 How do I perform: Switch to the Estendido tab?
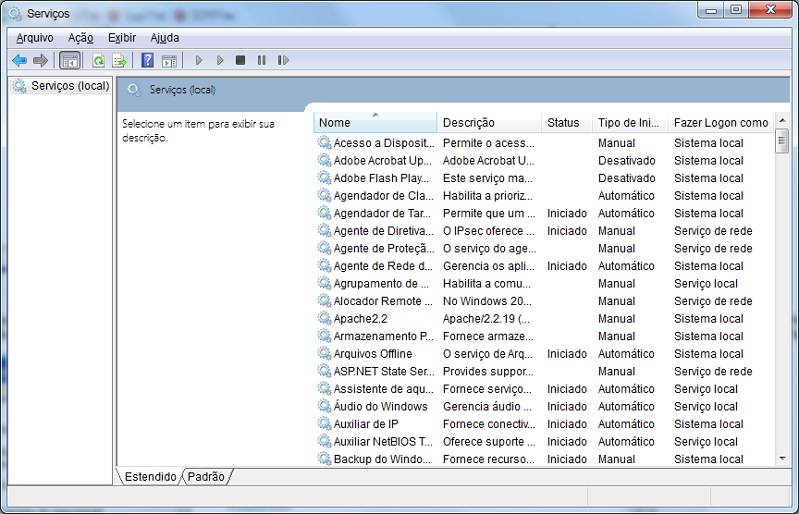click(150, 477)
